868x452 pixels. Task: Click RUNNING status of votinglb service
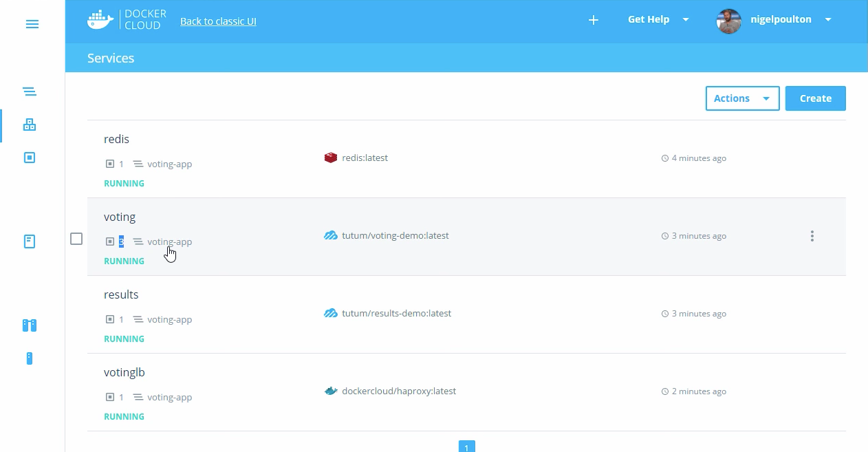124,417
